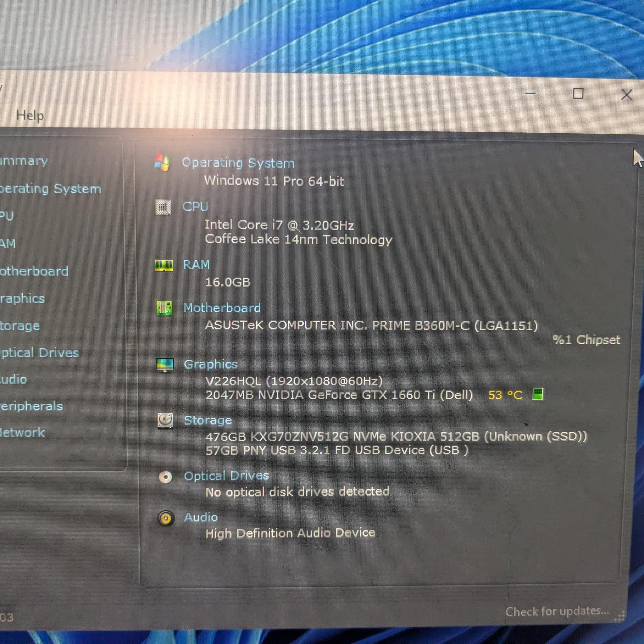The image size is (644, 644).
Task: Click the 16.0GB RAM value
Action: (x=228, y=282)
